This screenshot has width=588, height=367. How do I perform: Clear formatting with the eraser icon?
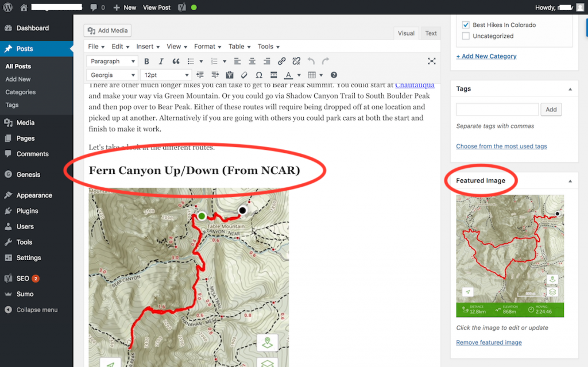click(244, 75)
